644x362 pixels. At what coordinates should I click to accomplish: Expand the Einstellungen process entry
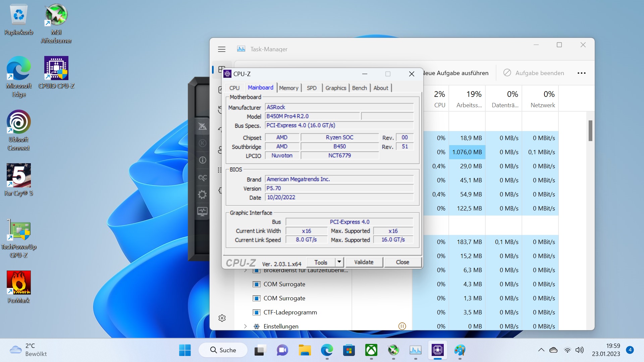pos(246,326)
